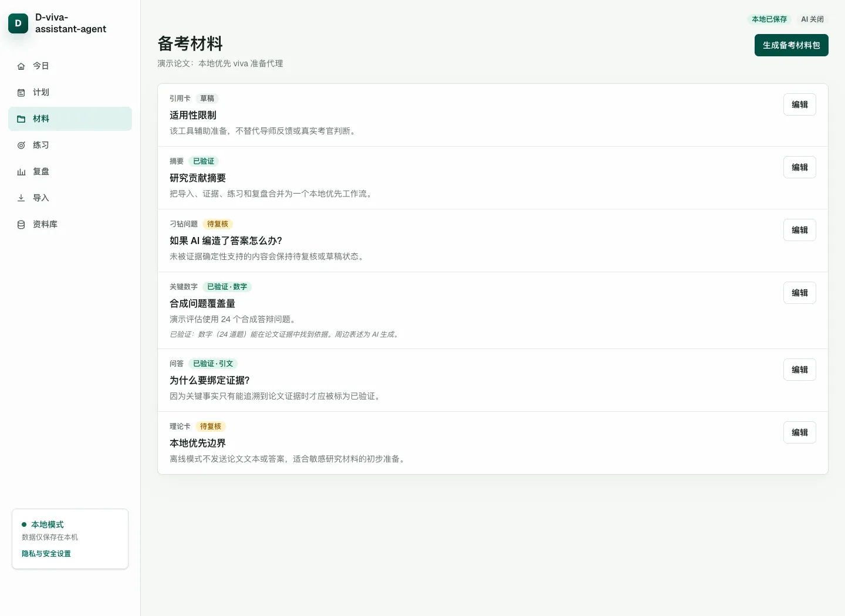Image resolution: width=845 pixels, height=616 pixels.
Task: Click the text 演示评估使用 24 个合成答辩问题。
Action: (234, 319)
